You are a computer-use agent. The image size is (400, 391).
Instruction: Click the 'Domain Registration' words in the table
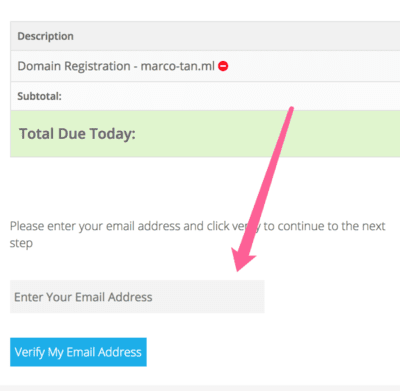coord(74,66)
